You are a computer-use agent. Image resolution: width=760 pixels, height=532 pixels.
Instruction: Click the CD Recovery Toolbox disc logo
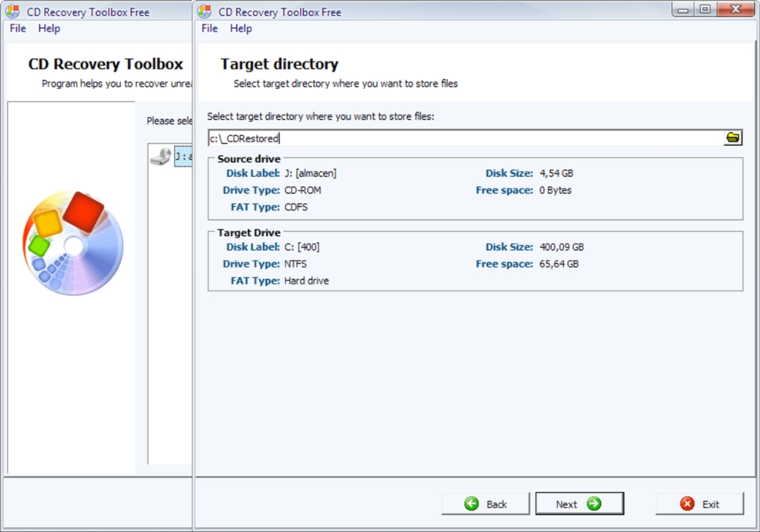(x=73, y=243)
